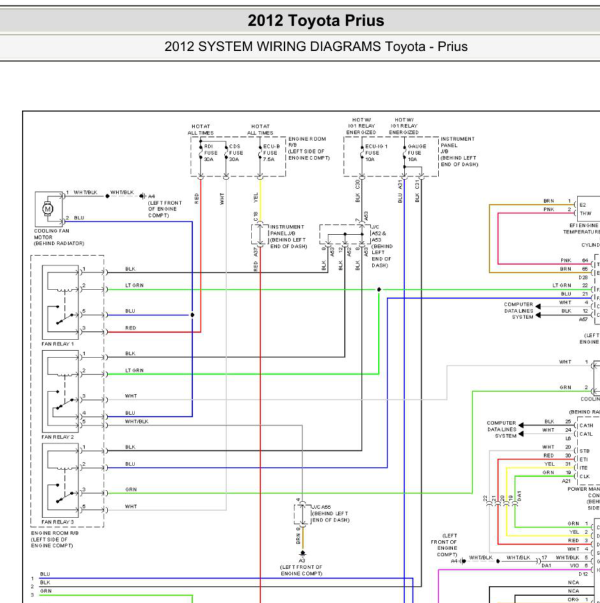Click 'HOT W/ IG1 RELAY ENERGIZED' above ECU-IG 1 fuse
Viewport: 600px width, 603px height.
coord(361,126)
